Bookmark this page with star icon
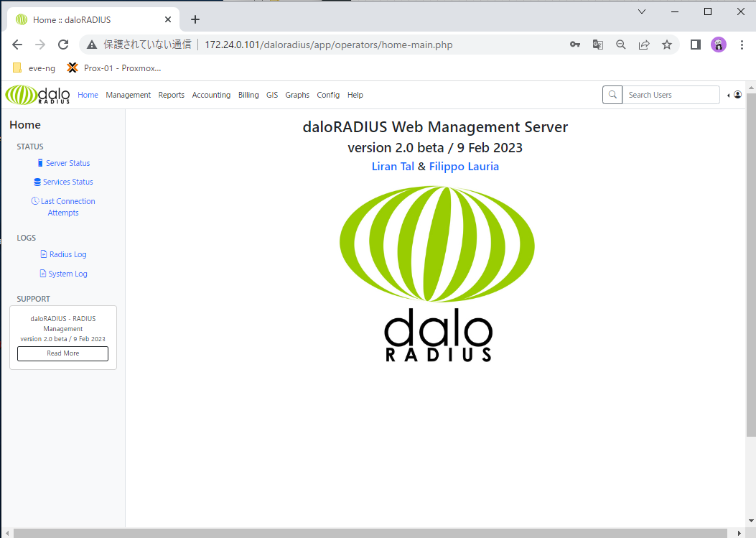Viewport: 756px width, 538px height. pos(667,45)
